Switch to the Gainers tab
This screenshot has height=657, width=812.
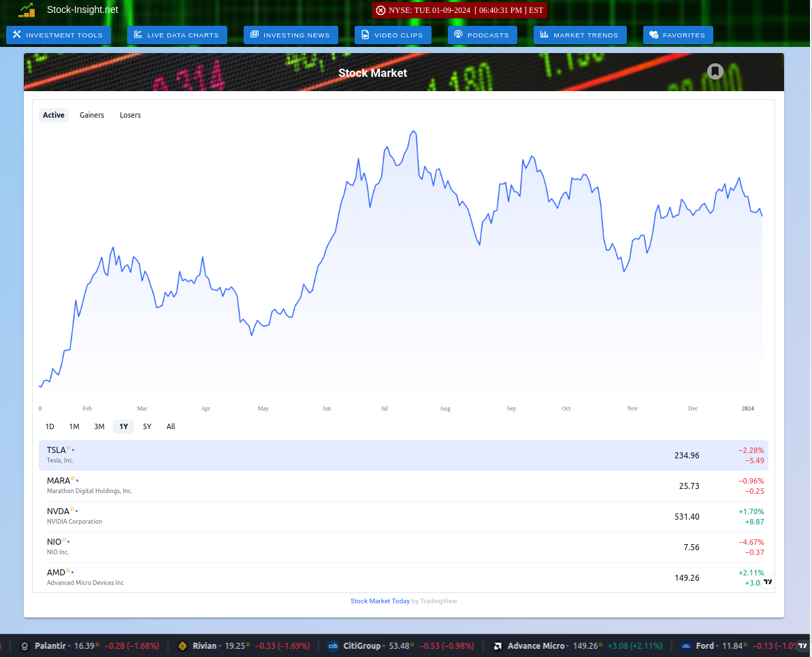[x=92, y=115]
